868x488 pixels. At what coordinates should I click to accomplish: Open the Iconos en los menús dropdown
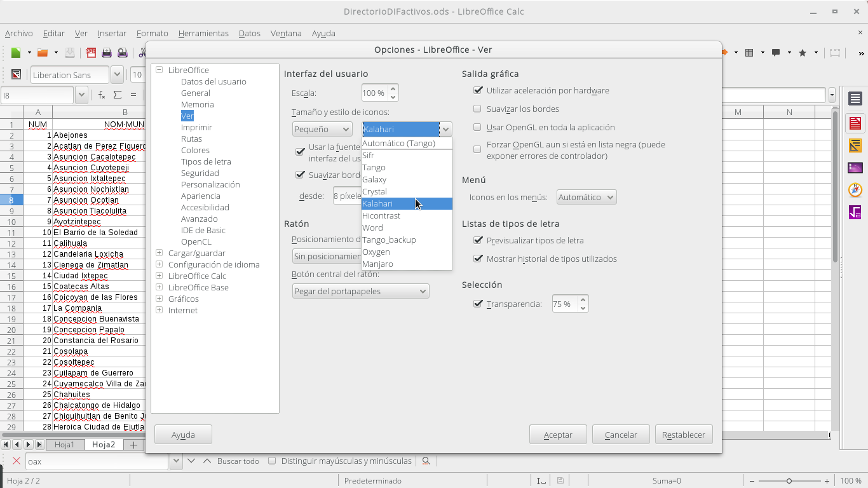[587, 197]
